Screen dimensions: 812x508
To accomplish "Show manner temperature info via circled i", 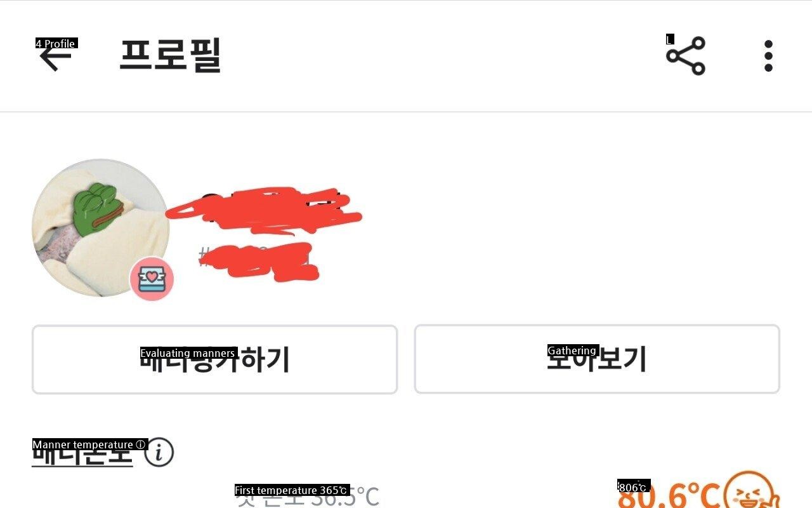I will [x=159, y=452].
